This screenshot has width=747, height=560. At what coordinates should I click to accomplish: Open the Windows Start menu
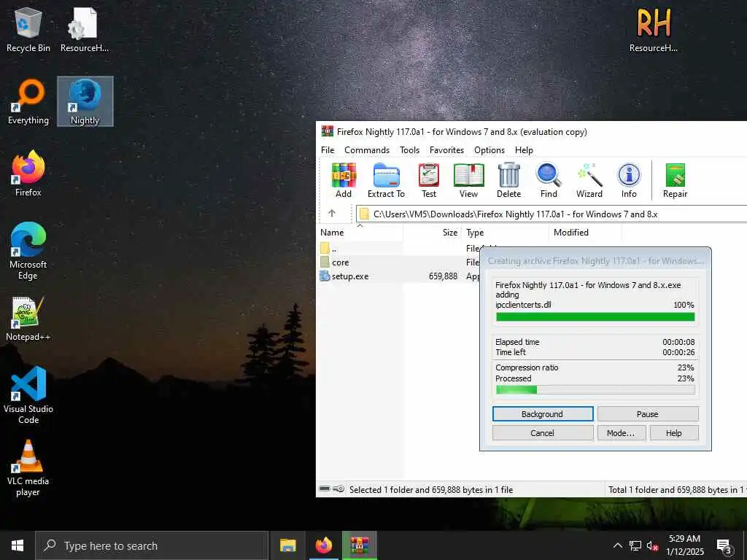[x=18, y=545]
